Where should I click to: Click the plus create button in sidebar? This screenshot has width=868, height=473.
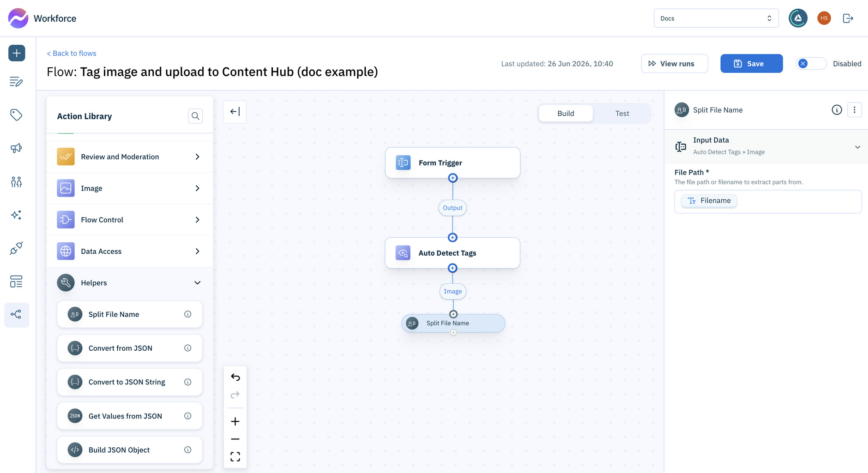17,53
